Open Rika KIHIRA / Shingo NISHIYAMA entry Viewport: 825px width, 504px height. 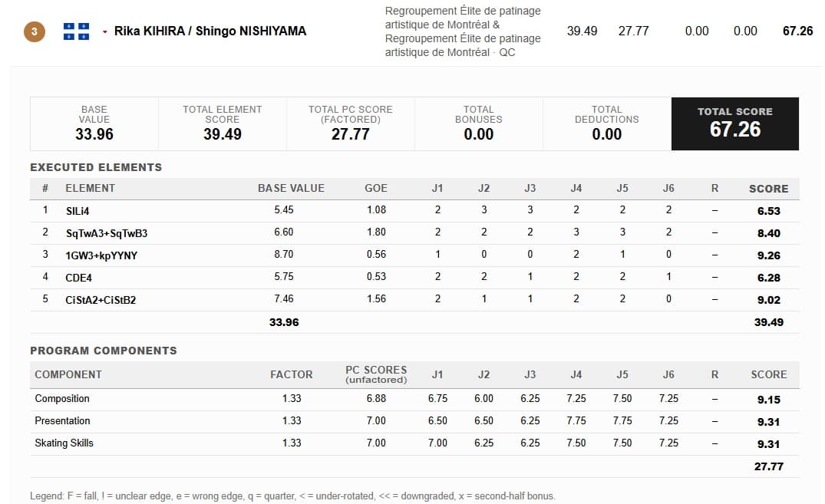[x=210, y=31]
